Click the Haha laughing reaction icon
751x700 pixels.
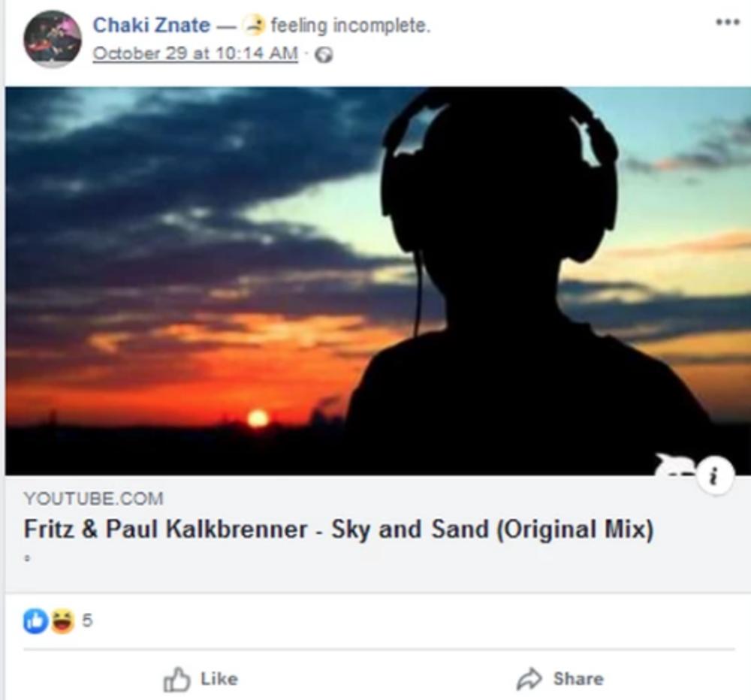point(63,621)
